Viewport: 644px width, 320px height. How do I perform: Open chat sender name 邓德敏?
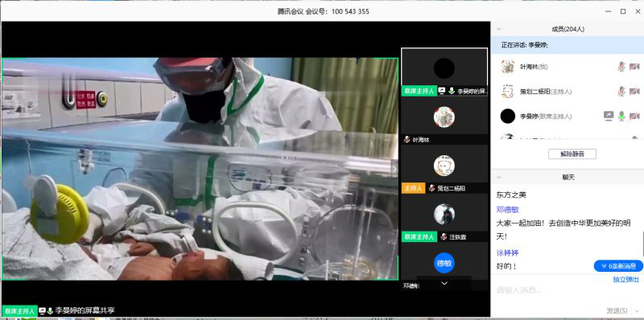(508, 210)
